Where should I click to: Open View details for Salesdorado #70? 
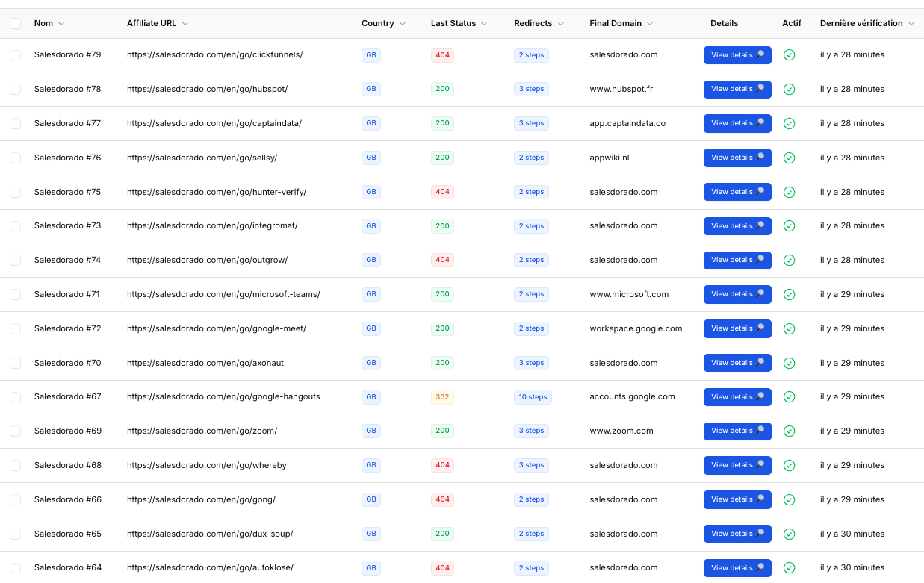click(x=737, y=363)
